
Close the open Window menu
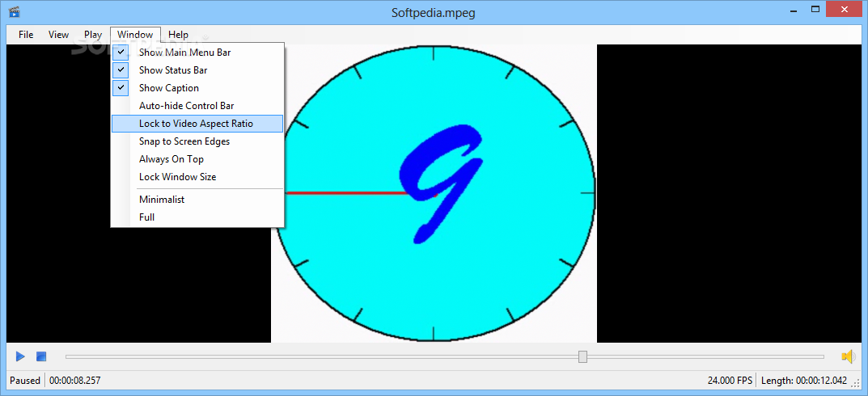pos(135,34)
